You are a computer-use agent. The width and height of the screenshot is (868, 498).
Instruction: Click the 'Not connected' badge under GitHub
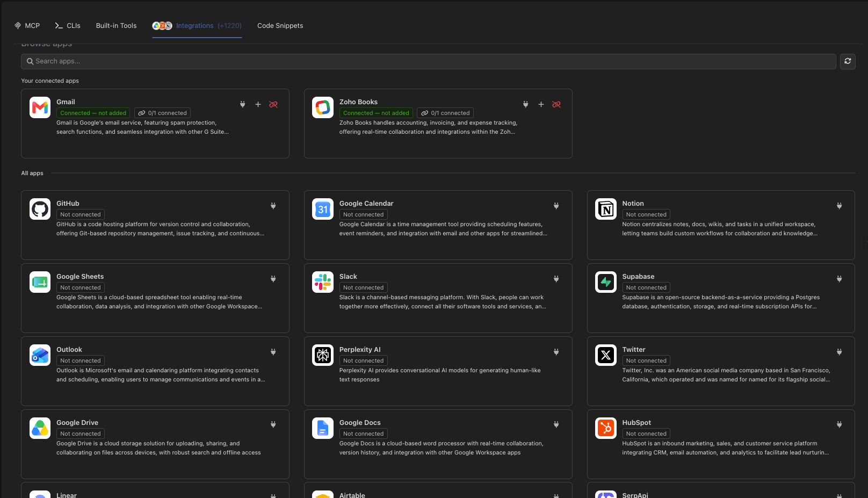pos(81,214)
